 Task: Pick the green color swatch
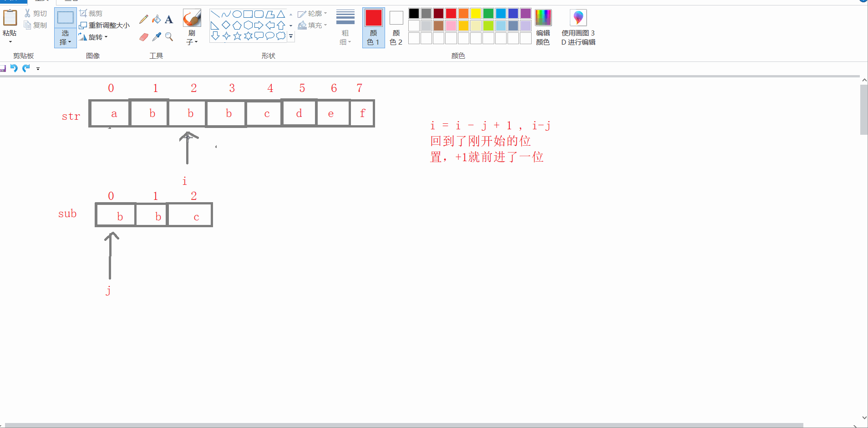coord(487,14)
